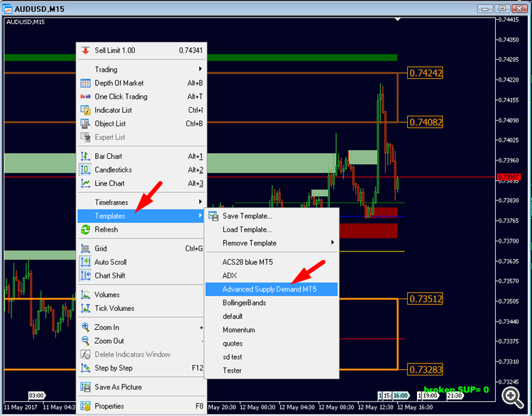
Task: Click the 03:00 time marker
Action: (x=36, y=396)
